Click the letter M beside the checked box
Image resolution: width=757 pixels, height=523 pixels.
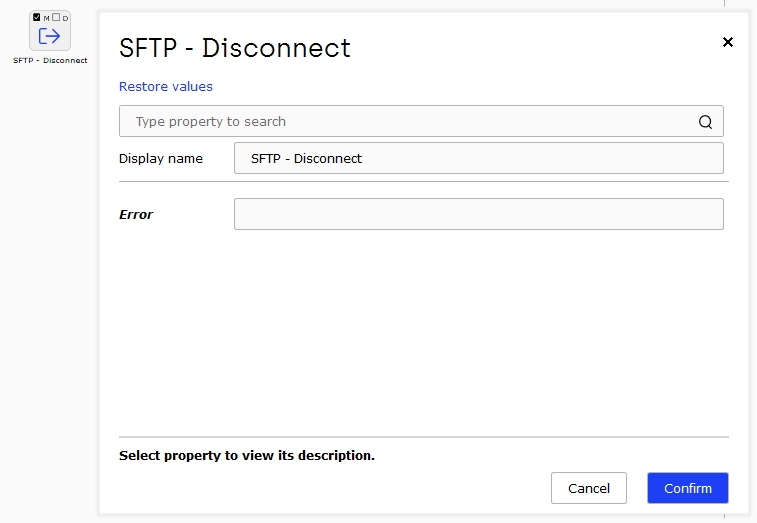(46, 18)
